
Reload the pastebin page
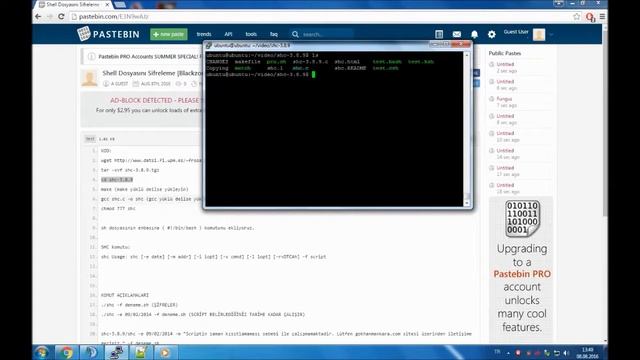pos(61,17)
